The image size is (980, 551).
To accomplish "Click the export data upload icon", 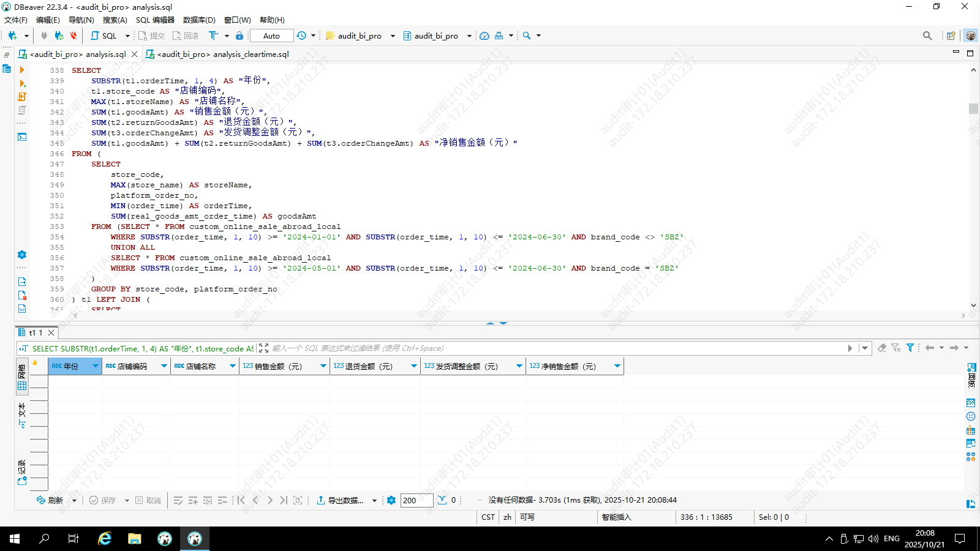I will click(320, 500).
